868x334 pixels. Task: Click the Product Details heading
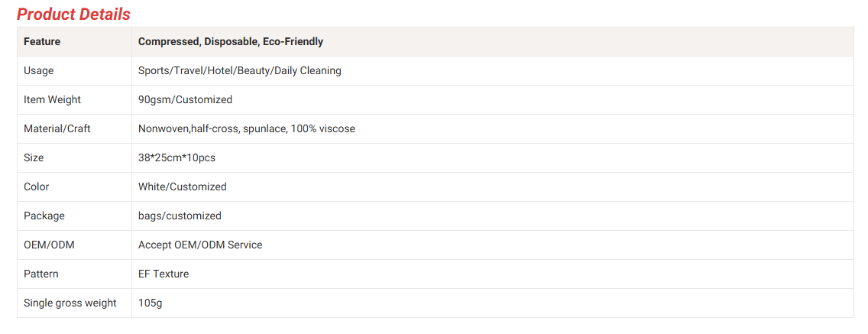pyautogui.click(x=73, y=14)
